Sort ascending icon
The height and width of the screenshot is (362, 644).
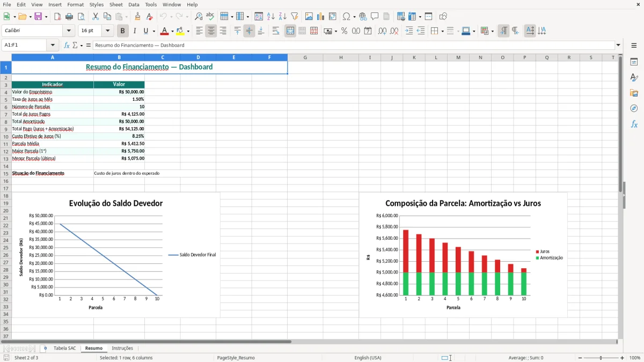(x=271, y=17)
